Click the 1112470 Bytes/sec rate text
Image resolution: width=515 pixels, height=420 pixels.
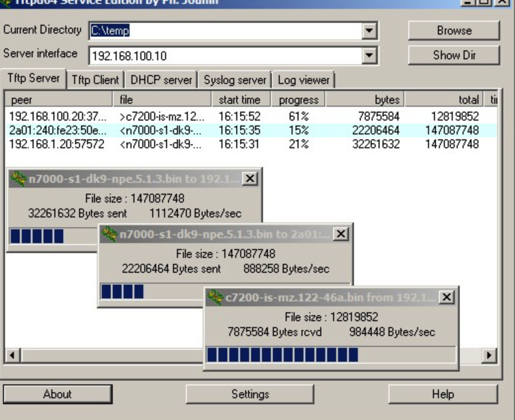tap(195, 213)
